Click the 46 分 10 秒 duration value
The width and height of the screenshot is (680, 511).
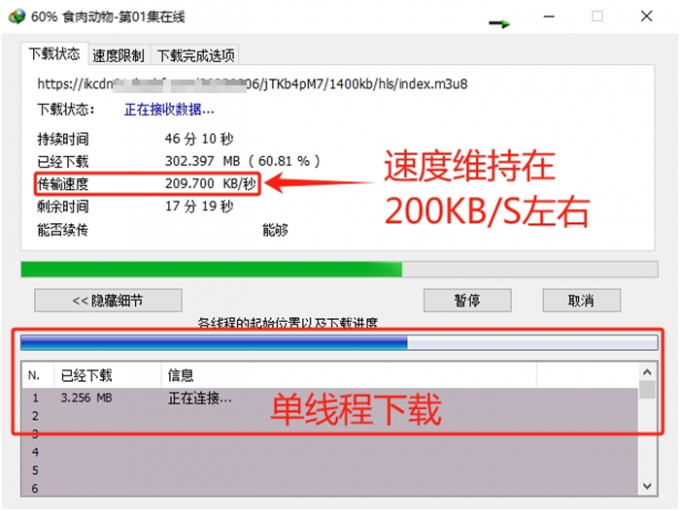(x=199, y=139)
